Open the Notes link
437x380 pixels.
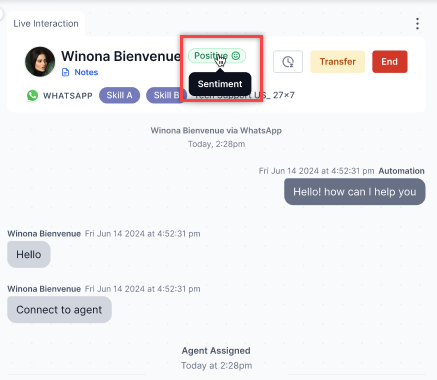point(86,72)
